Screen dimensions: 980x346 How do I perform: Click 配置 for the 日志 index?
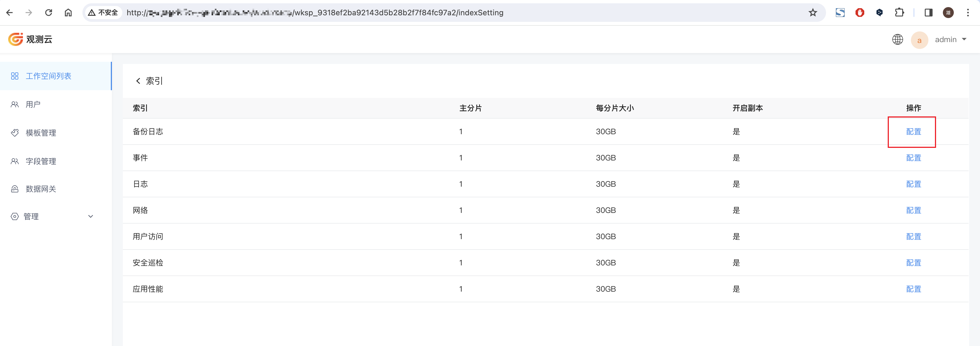tap(913, 184)
